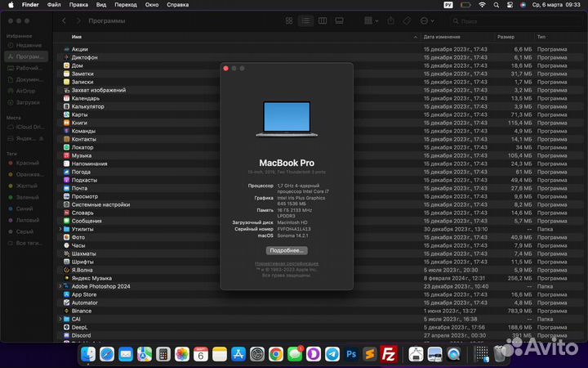Click the Finder search field

coord(515,21)
